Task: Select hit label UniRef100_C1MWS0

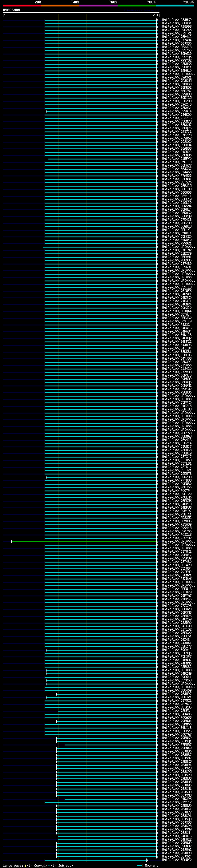Action: point(177,84)
